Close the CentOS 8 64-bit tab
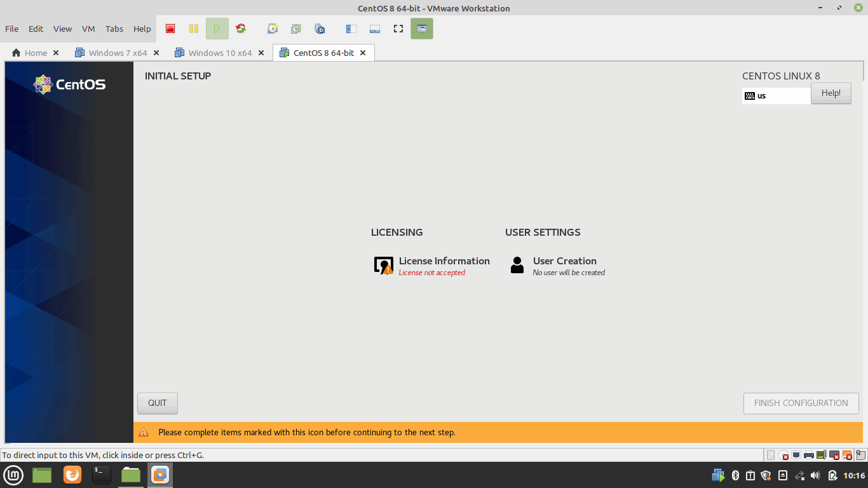868x488 pixels. pos(363,53)
